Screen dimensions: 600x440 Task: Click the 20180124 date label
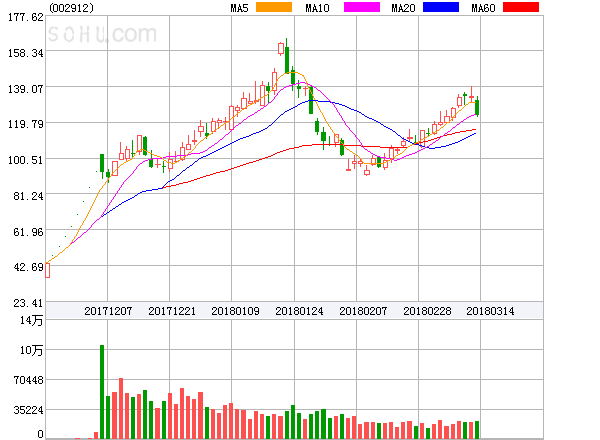click(x=299, y=311)
